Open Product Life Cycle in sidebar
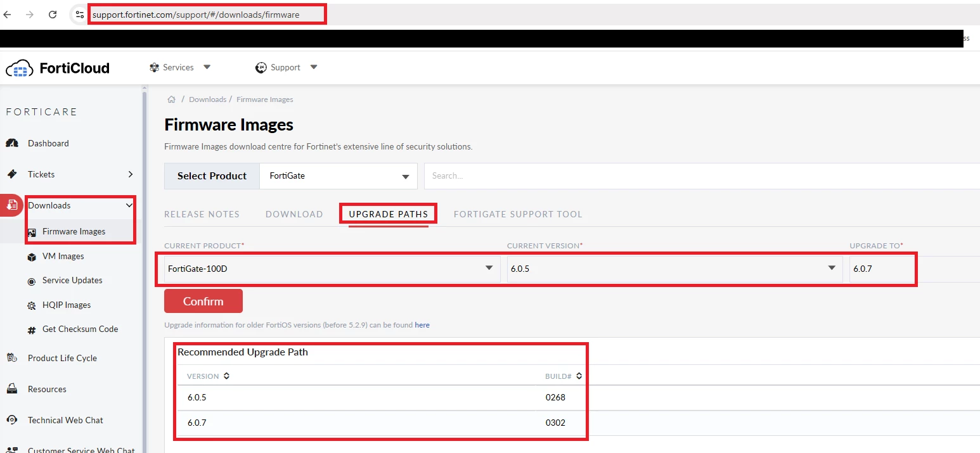980x453 pixels. (x=62, y=358)
